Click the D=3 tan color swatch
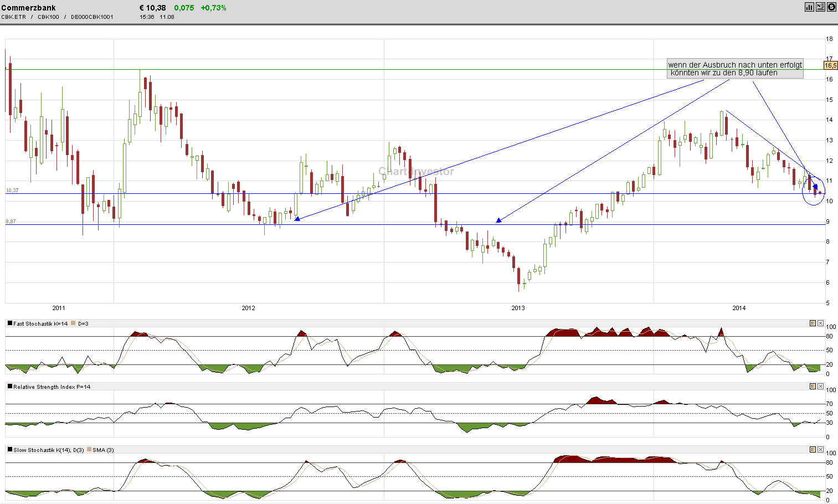This screenshot has height=504, width=838. [x=73, y=323]
